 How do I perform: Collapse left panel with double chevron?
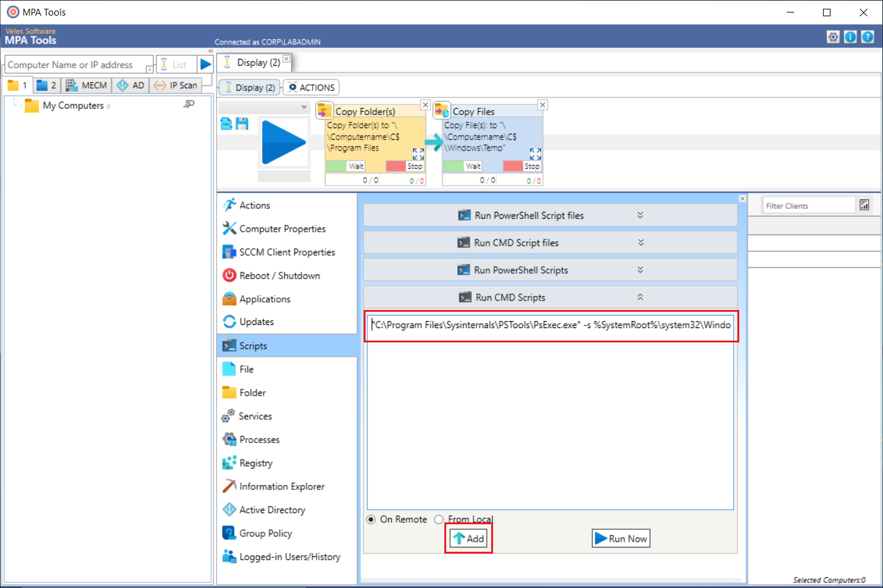point(211,51)
